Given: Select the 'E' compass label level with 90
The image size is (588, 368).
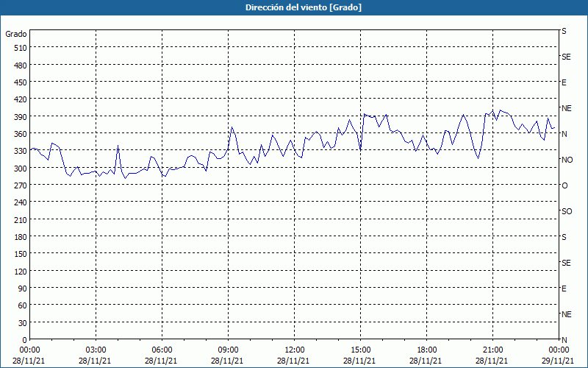Looking at the screenshot, I should (x=564, y=289).
